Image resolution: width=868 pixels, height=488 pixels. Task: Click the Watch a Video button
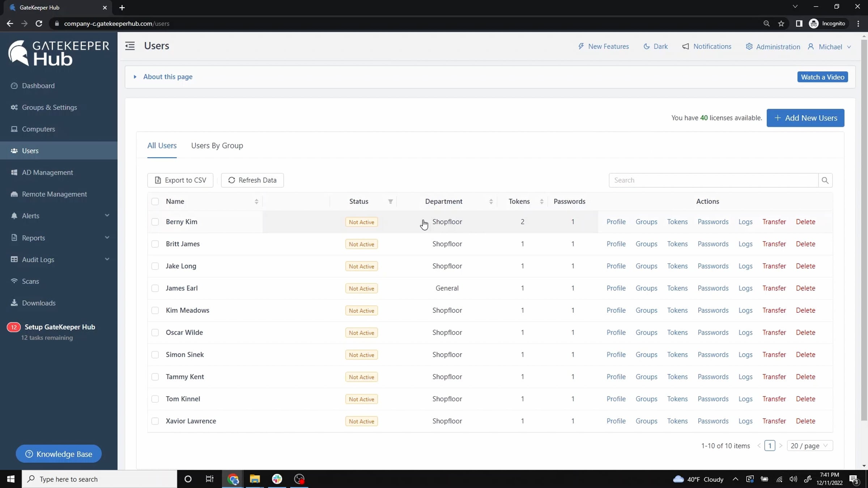pyautogui.click(x=822, y=77)
